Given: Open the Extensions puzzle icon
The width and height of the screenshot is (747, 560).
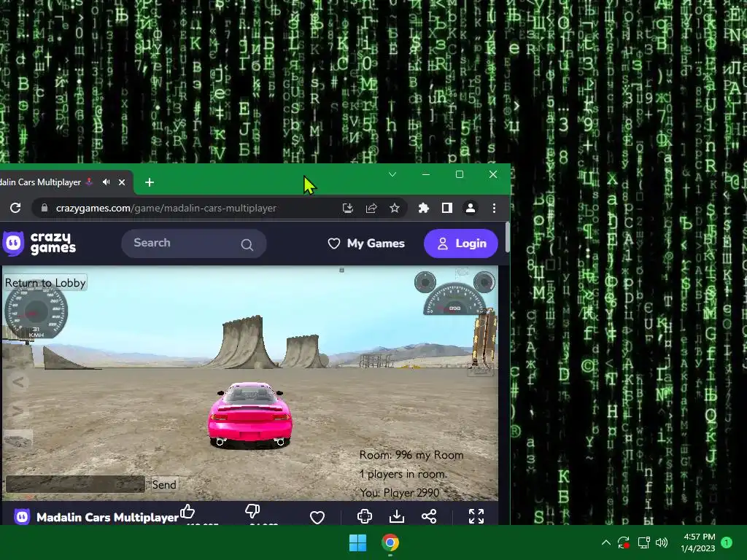Looking at the screenshot, I should [x=424, y=208].
